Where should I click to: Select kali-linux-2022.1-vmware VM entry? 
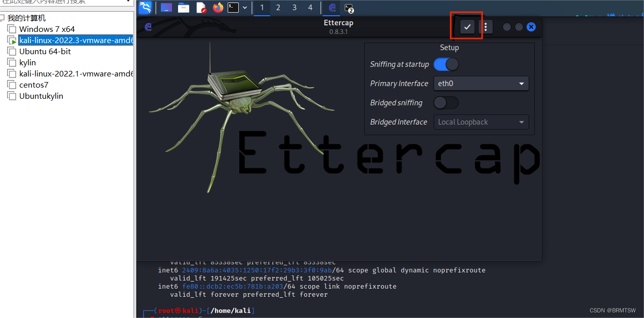point(76,74)
